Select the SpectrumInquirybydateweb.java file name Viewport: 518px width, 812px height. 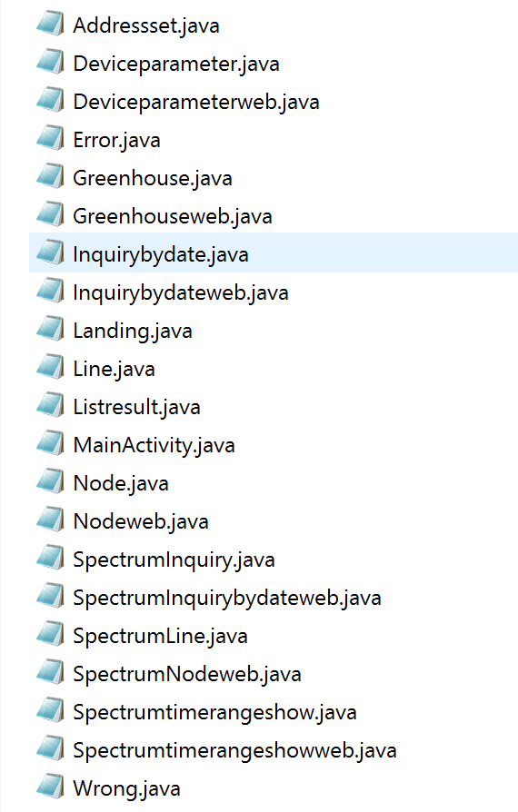227,599
